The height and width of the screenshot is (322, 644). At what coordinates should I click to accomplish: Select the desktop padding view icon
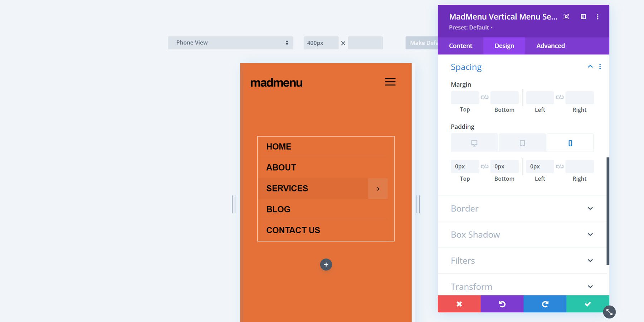tap(474, 142)
